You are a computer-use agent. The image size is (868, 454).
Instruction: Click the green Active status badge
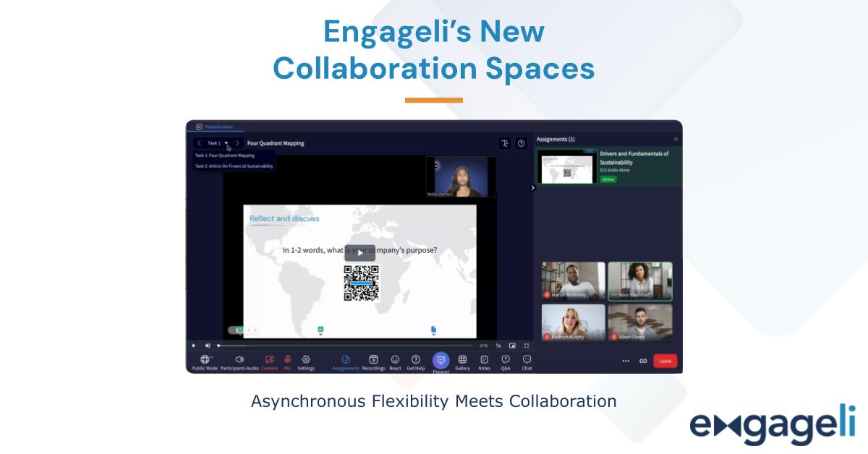click(608, 179)
